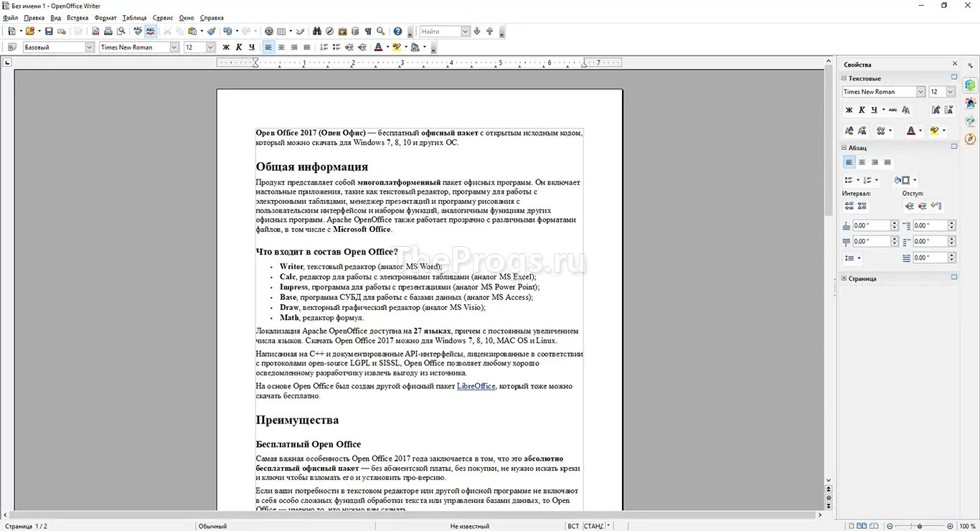
Task: Toggle Italic (К) in formatting toolbar
Action: coord(239,47)
